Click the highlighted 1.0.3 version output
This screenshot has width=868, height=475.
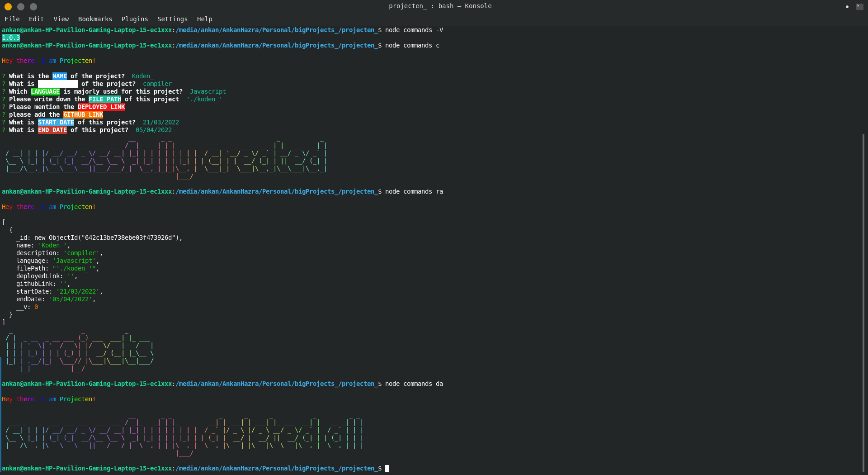[x=10, y=38]
